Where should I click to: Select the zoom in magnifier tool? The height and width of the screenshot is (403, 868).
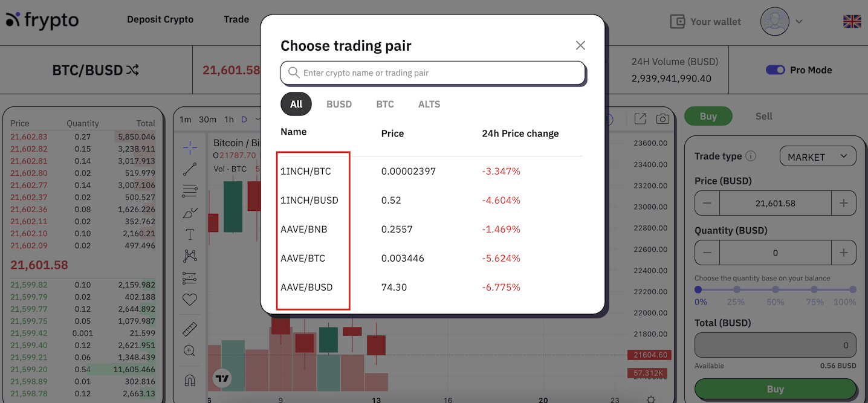tap(190, 350)
